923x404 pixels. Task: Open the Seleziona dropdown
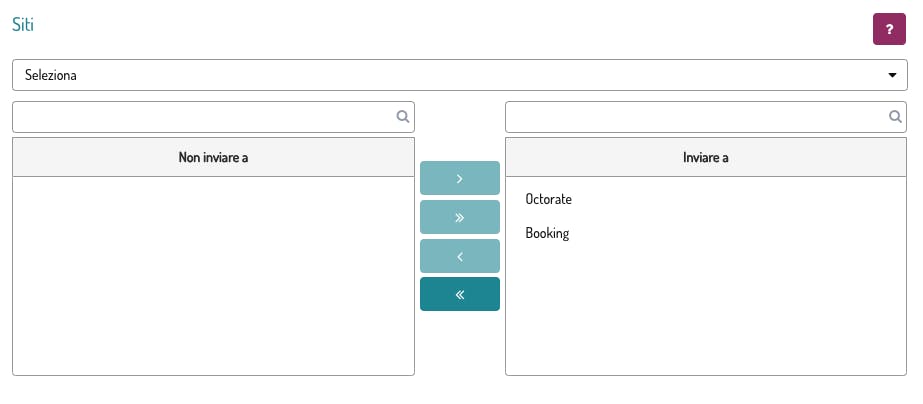coord(460,75)
